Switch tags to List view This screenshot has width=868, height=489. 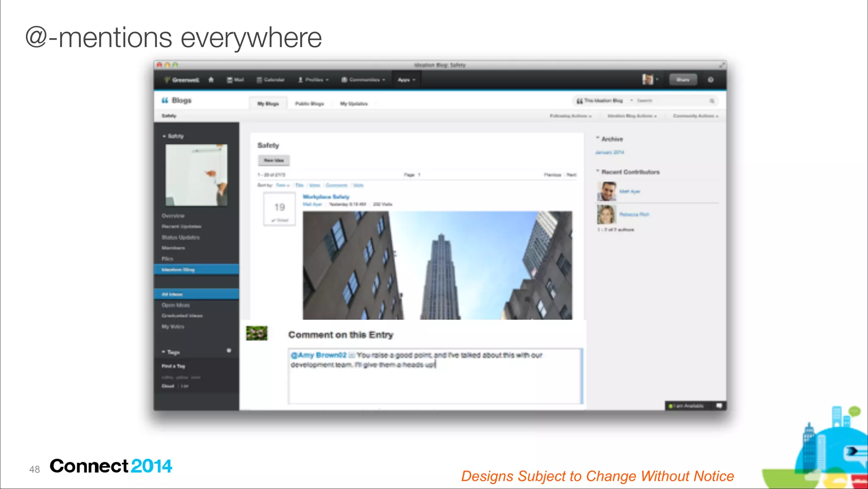pyautogui.click(x=185, y=386)
